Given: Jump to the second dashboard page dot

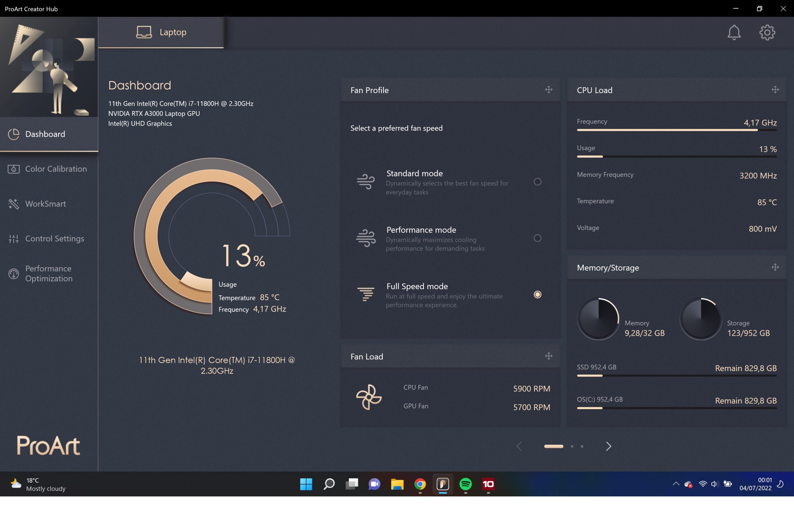Looking at the screenshot, I should 572,446.
